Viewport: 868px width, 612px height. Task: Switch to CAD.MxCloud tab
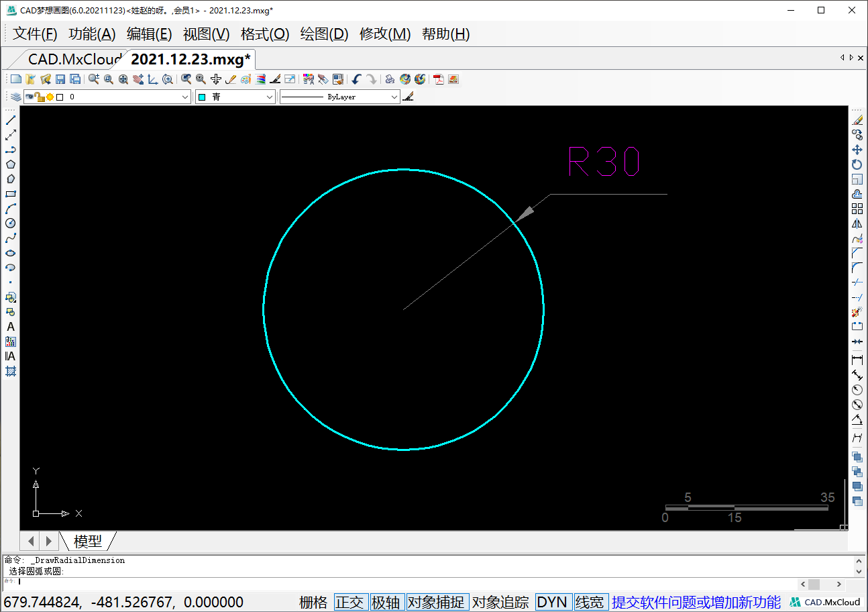point(74,59)
